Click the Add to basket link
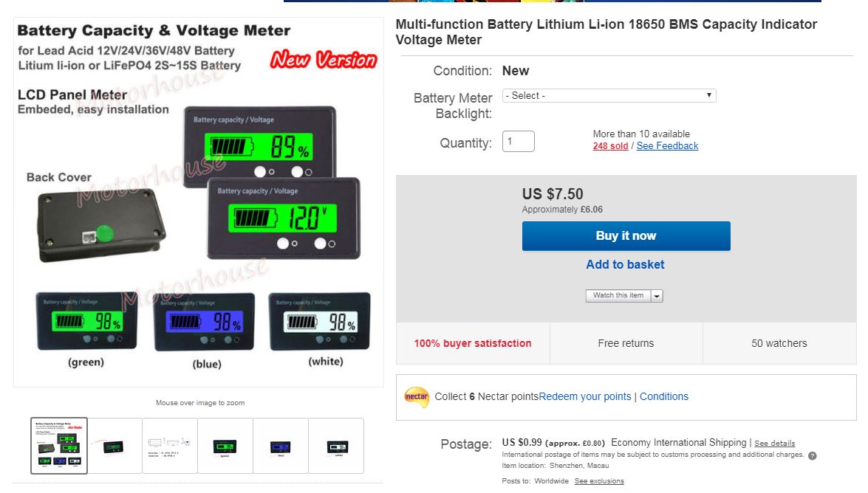 [x=625, y=264]
